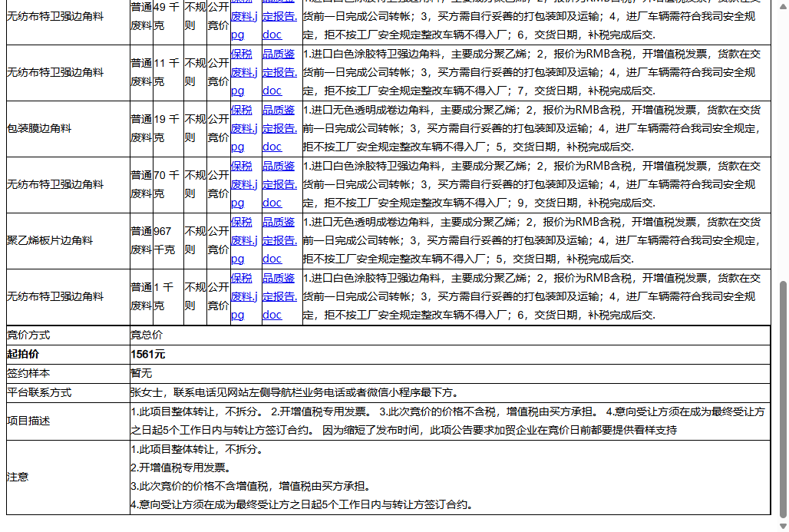Open 保税废料.jpg link in the 70千克 row
The height and width of the screenshot is (532, 789).
pos(244,184)
